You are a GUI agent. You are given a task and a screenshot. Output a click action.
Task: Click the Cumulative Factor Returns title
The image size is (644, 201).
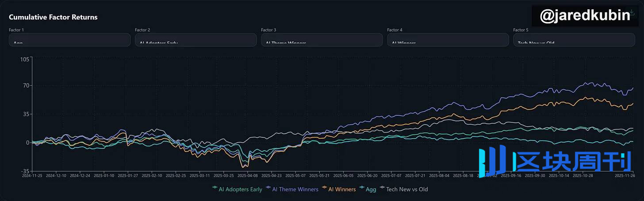point(53,17)
